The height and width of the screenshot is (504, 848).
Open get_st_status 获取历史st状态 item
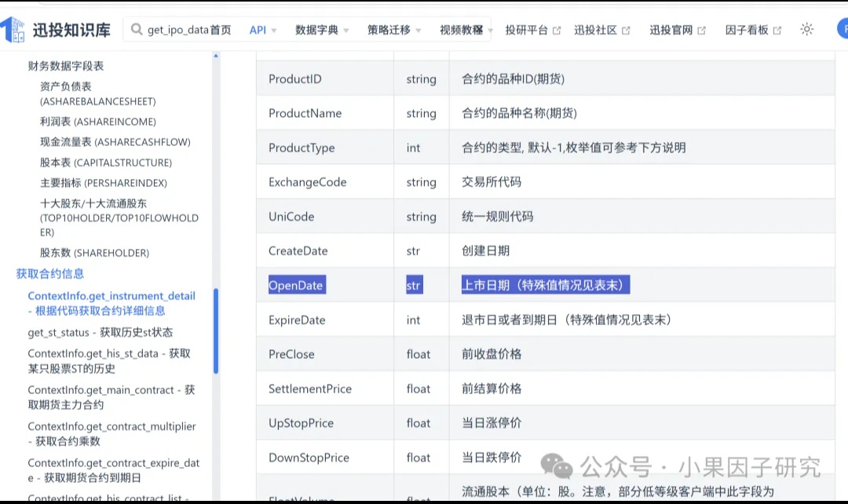(x=100, y=332)
